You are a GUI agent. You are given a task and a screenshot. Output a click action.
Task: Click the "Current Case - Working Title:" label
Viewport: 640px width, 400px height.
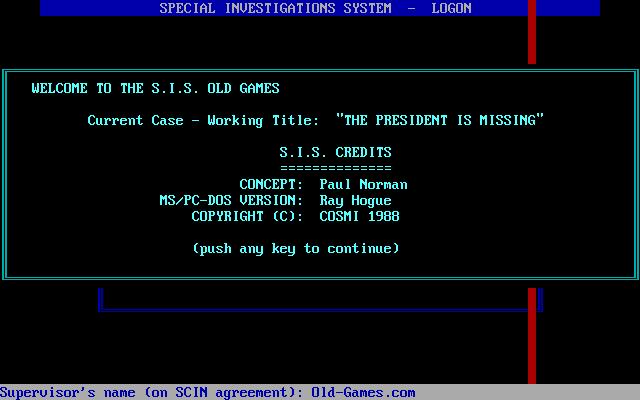click(203, 121)
